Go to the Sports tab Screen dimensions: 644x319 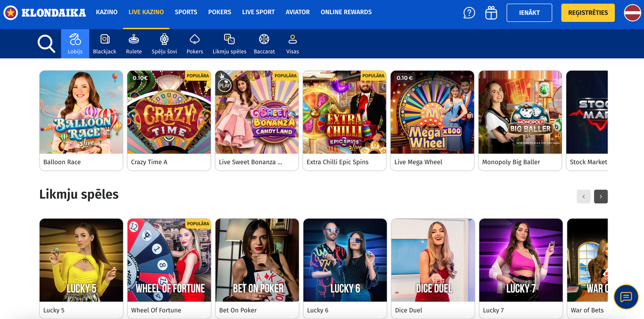[x=186, y=12]
